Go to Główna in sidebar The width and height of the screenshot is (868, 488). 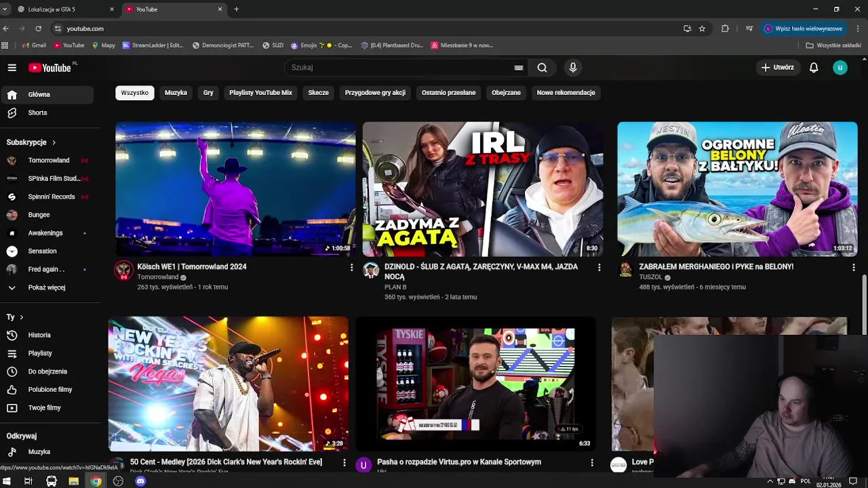tap(47, 94)
